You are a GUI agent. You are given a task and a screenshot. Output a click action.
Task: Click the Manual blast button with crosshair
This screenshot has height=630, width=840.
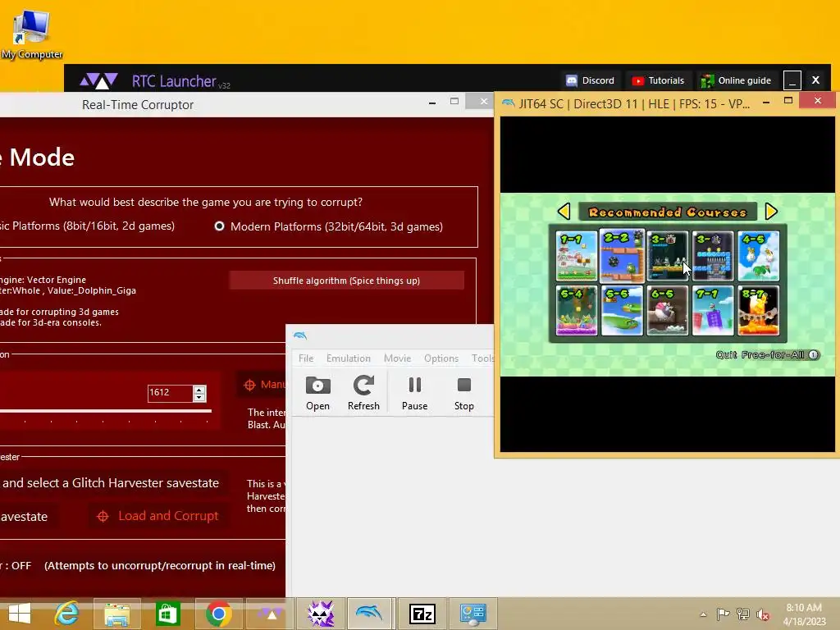pos(263,385)
